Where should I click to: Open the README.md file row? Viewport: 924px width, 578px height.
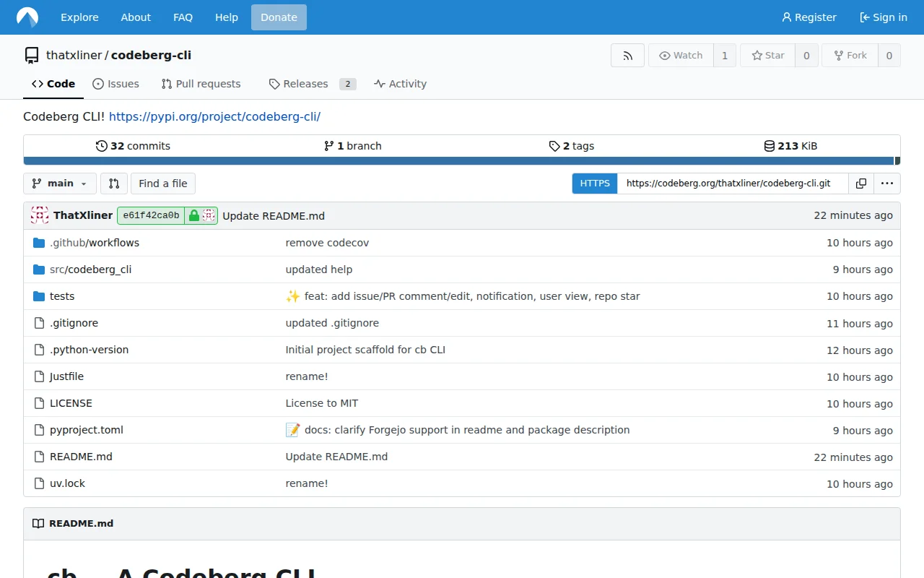(462, 457)
